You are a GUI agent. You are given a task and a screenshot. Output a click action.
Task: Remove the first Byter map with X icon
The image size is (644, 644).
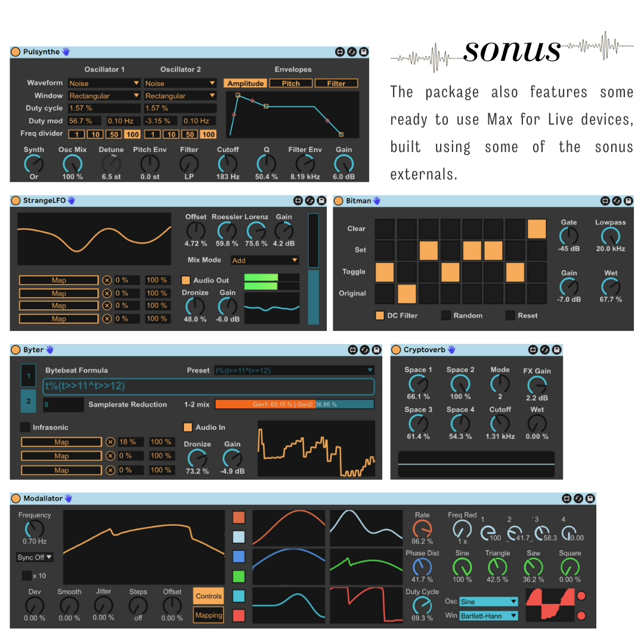pyautogui.click(x=110, y=442)
